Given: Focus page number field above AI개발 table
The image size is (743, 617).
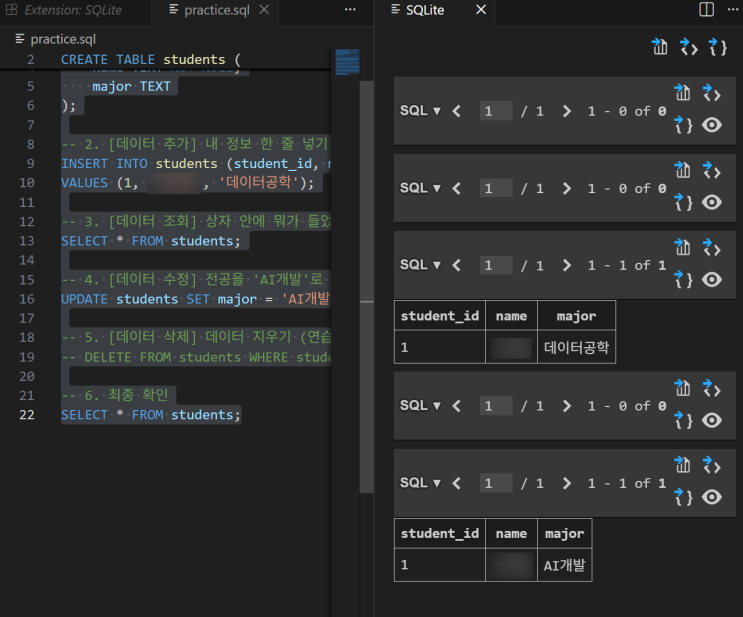Looking at the screenshot, I should (496, 483).
